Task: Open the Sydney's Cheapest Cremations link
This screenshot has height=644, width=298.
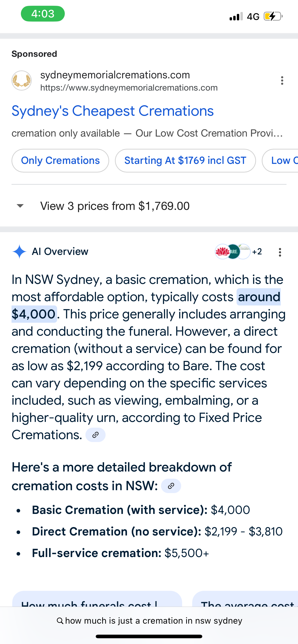Action: (113, 111)
